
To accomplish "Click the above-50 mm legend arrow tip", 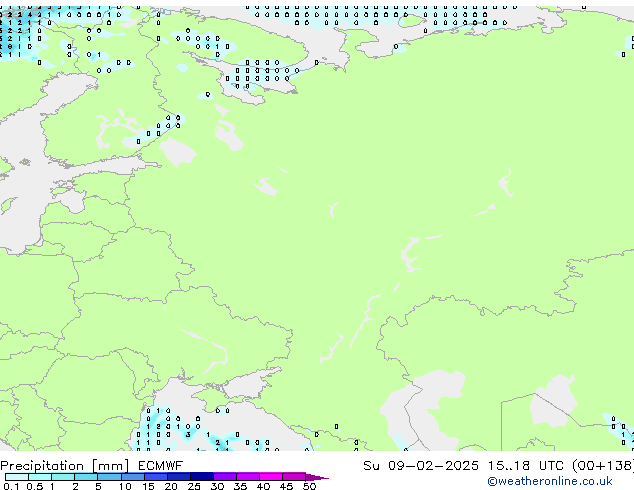I will pyautogui.click(x=317, y=478).
